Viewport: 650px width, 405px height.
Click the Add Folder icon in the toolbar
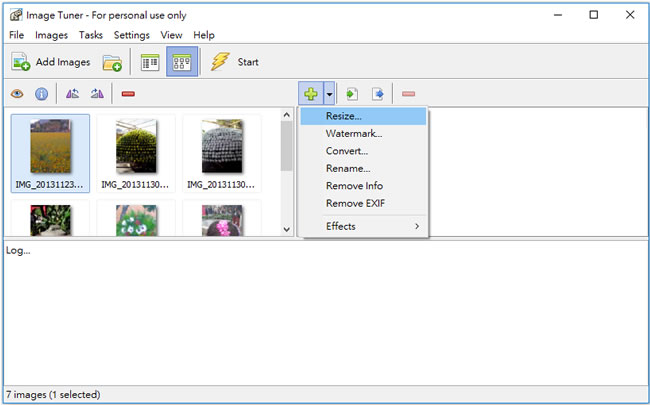(x=112, y=63)
